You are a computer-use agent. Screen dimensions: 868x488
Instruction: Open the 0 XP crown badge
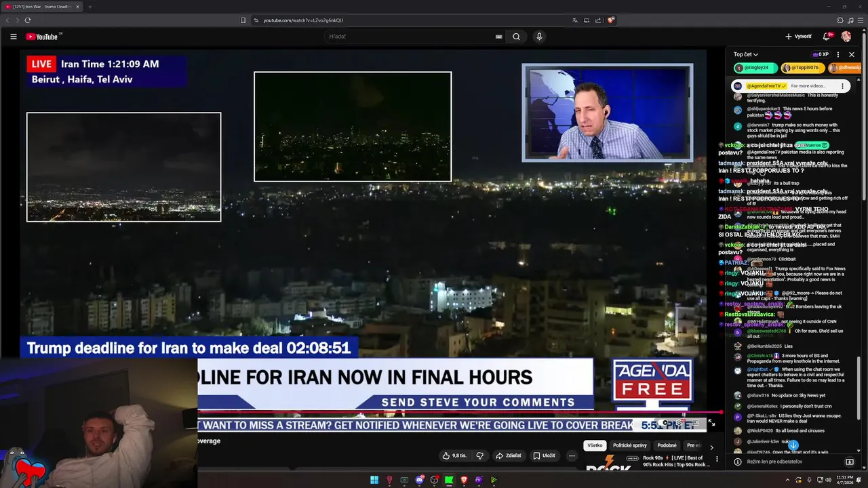click(x=821, y=54)
